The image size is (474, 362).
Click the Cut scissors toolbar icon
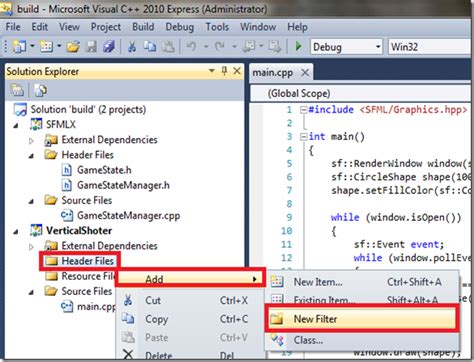[x=132, y=47]
